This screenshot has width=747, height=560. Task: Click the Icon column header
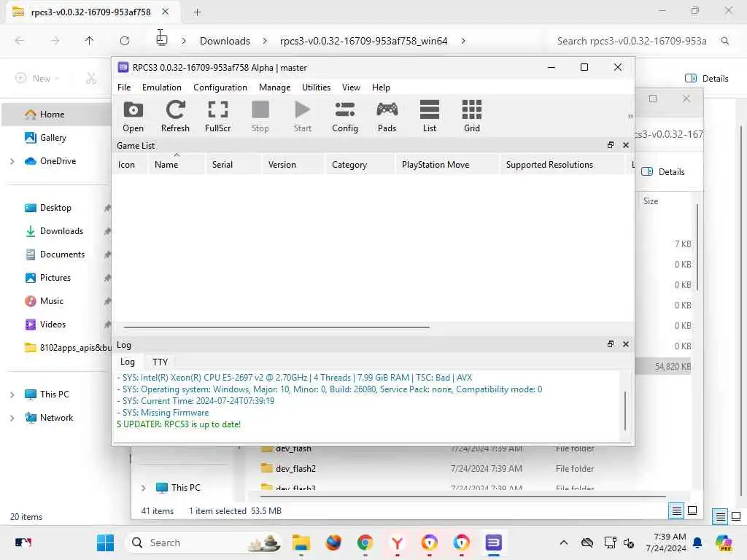click(x=130, y=164)
